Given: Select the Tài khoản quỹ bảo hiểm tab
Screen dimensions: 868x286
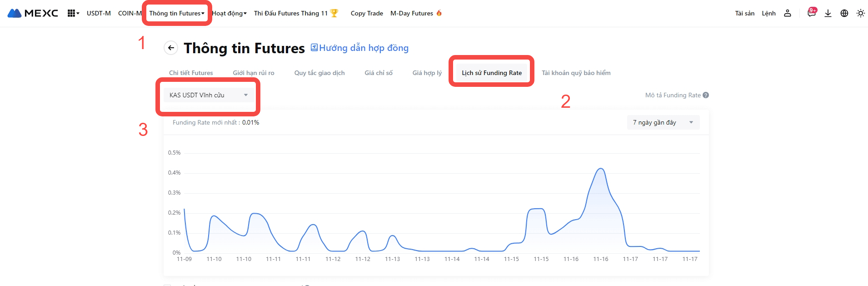Looking at the screenshot, I should pos(576,73).
